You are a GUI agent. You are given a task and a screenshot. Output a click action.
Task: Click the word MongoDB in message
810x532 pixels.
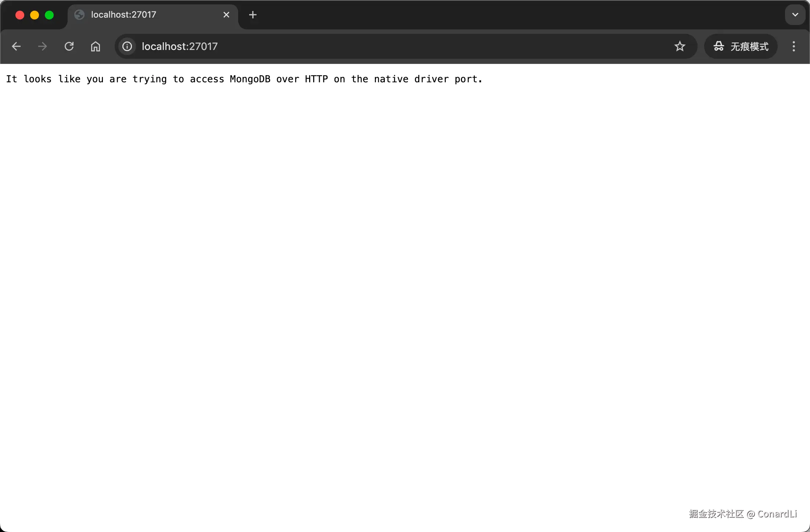250,79
